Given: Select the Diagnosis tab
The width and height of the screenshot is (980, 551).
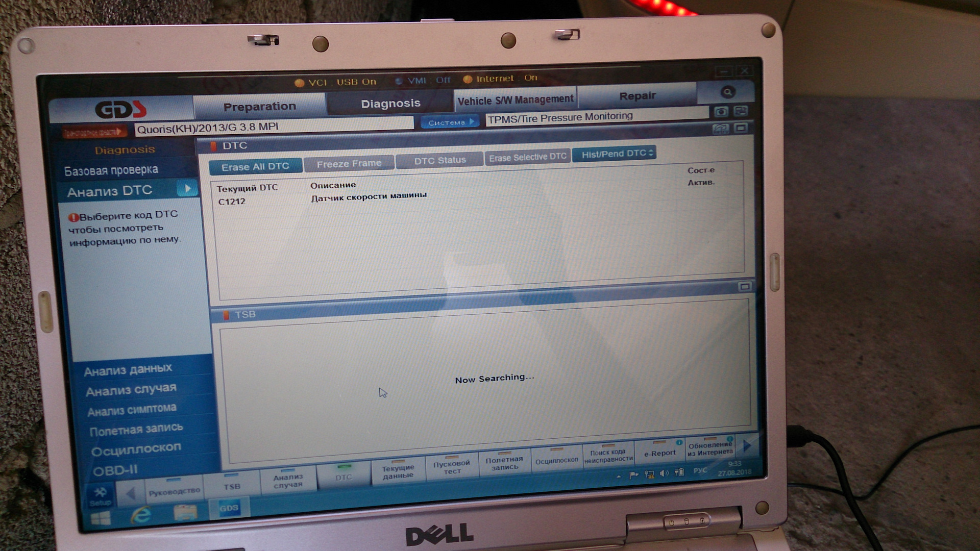Looking at the screenshot, I should (390, 99).
